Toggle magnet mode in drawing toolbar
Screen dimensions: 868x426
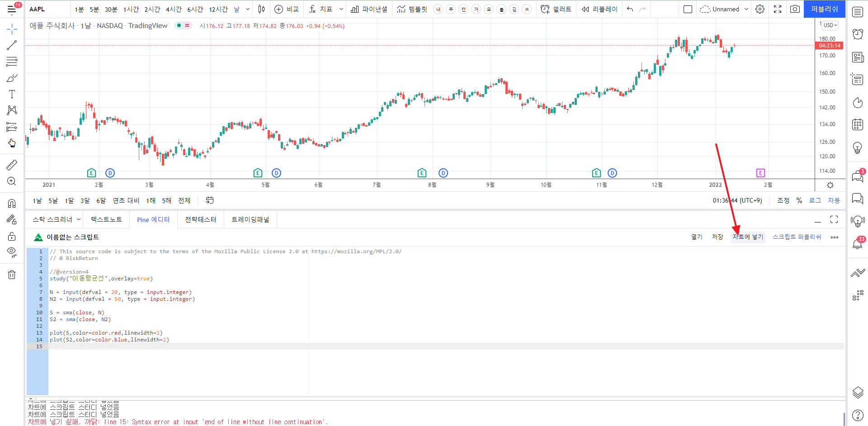coord(12,203)
